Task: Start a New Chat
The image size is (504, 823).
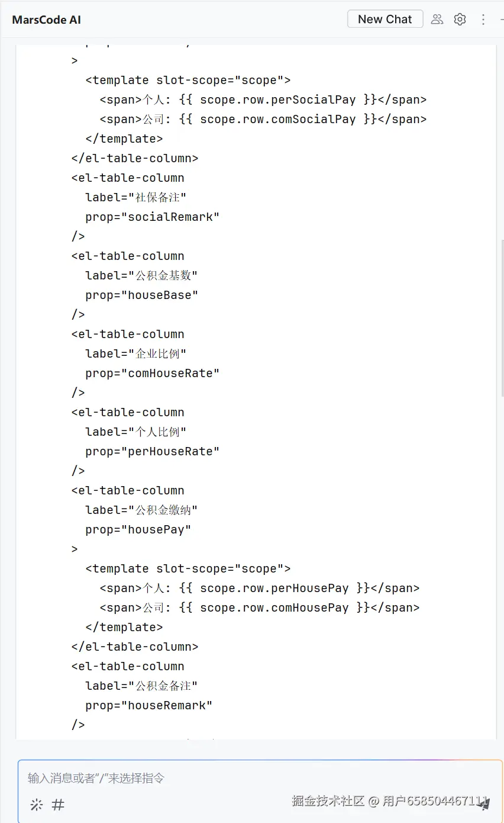Action: click(385, 19)
